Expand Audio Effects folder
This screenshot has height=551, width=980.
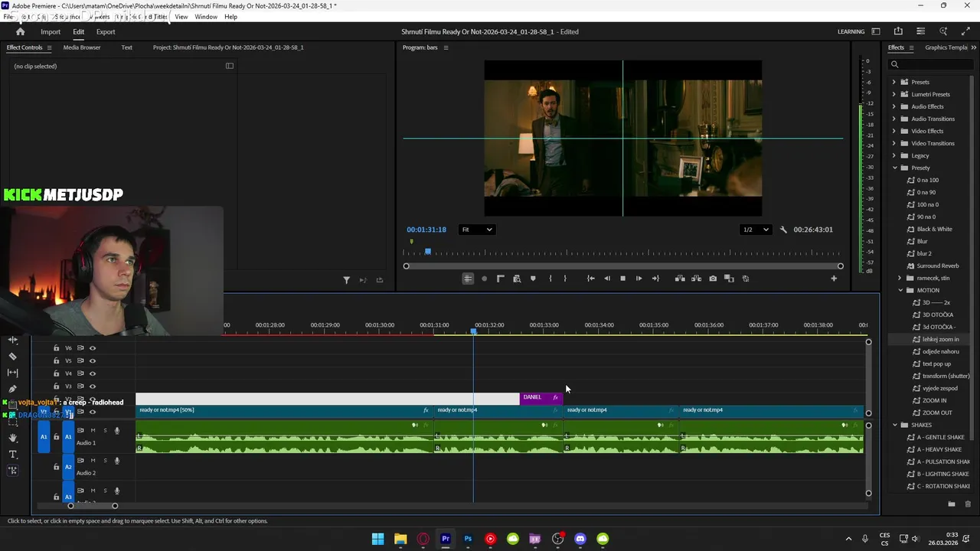[x=893, y=106]
